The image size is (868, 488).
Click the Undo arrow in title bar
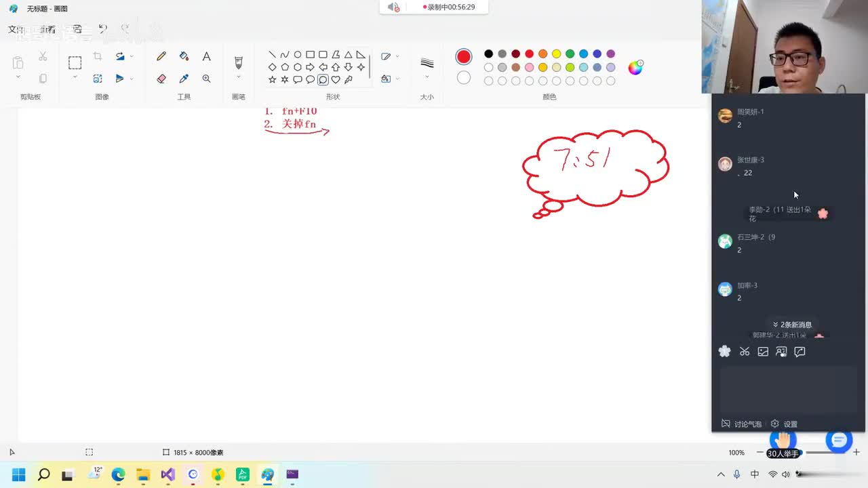[x=103, y=28]
